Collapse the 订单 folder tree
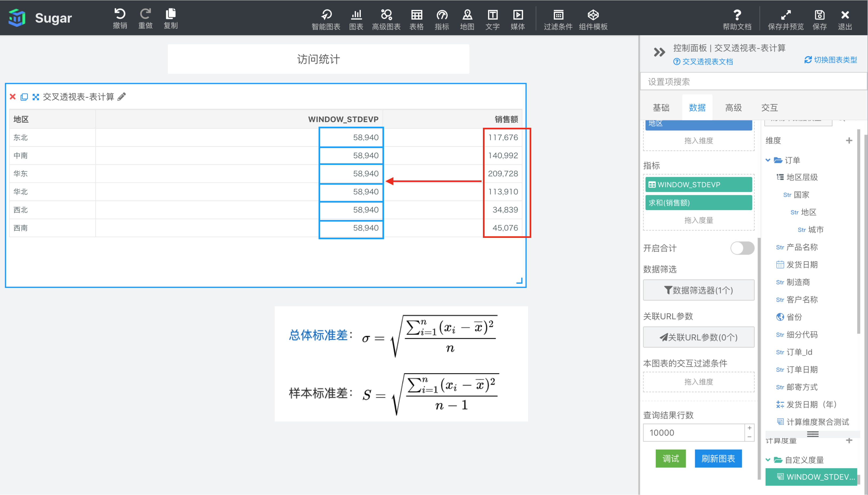Screen dimensions: 868x495 pos(768,160)
